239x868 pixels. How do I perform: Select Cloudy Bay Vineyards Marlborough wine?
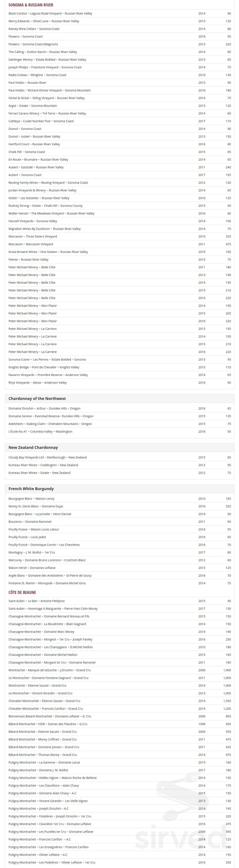coord(119,457)
